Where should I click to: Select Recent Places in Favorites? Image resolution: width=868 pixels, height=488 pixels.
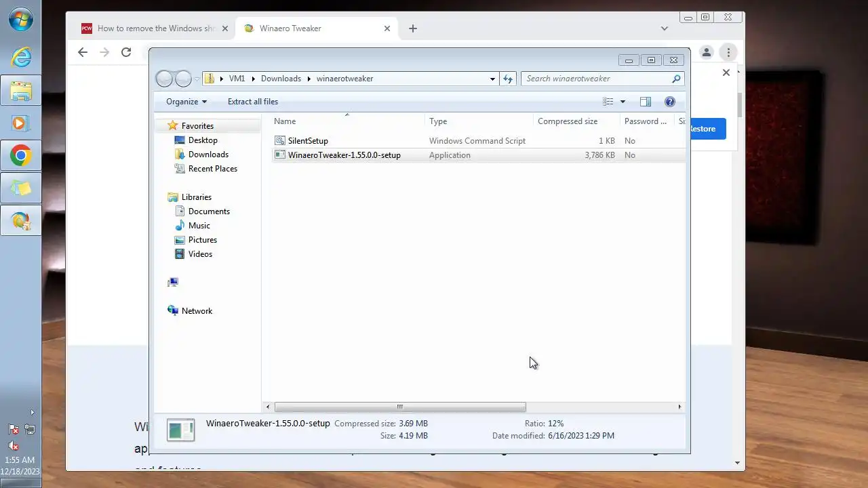(213, 168)
